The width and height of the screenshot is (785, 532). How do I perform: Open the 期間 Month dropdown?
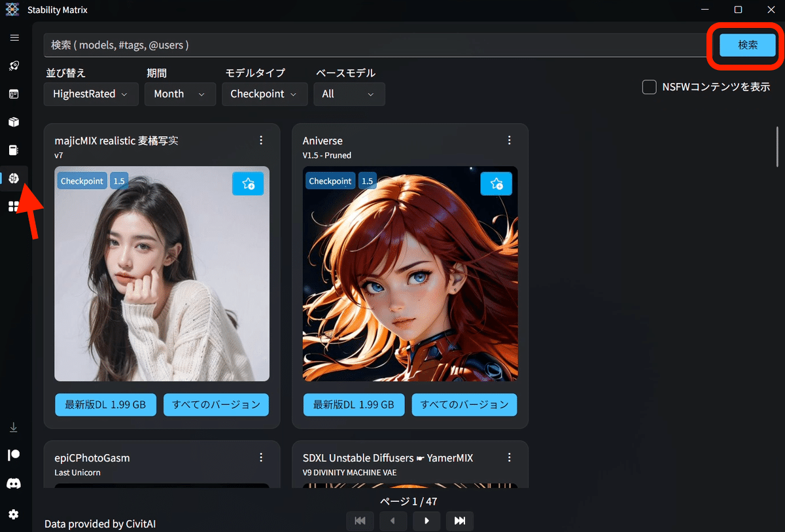pos(180,94)
